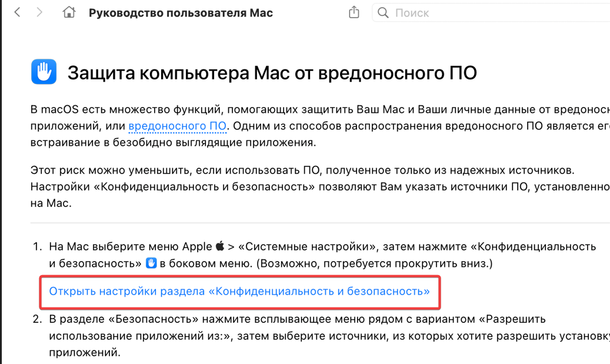Click the blue hand icon beside heading
This screenshot has height=364, width=610.
point(44,72)
